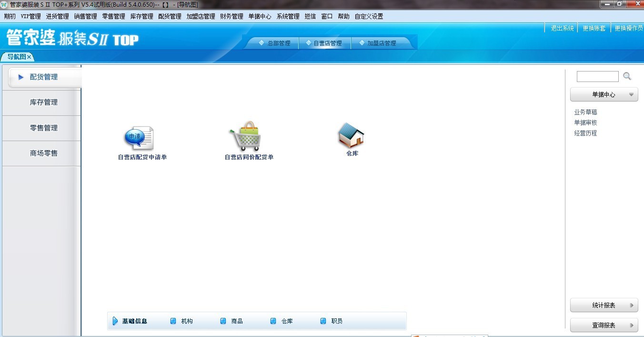This screenshot has height=337, width=644.
Task: Click the magnifier search icon
Action: click(x=627, y=76)
